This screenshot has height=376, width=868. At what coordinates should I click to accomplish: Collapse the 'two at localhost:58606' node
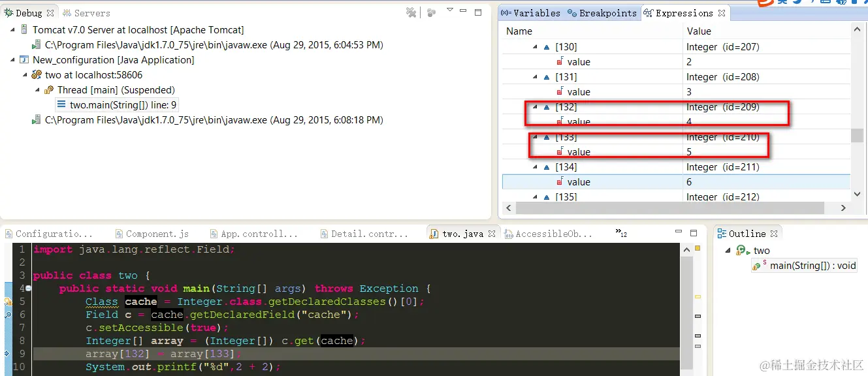tap(25, 75)
